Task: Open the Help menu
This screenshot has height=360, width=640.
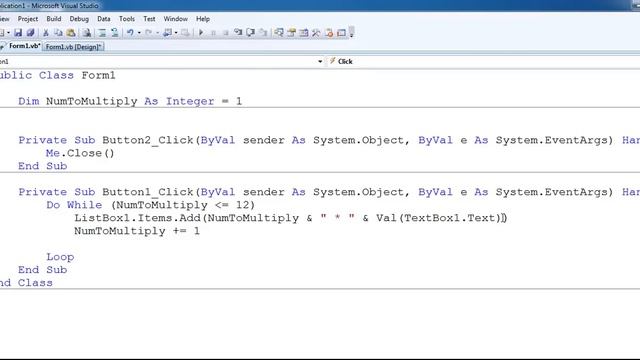Action: pos(202,19)
